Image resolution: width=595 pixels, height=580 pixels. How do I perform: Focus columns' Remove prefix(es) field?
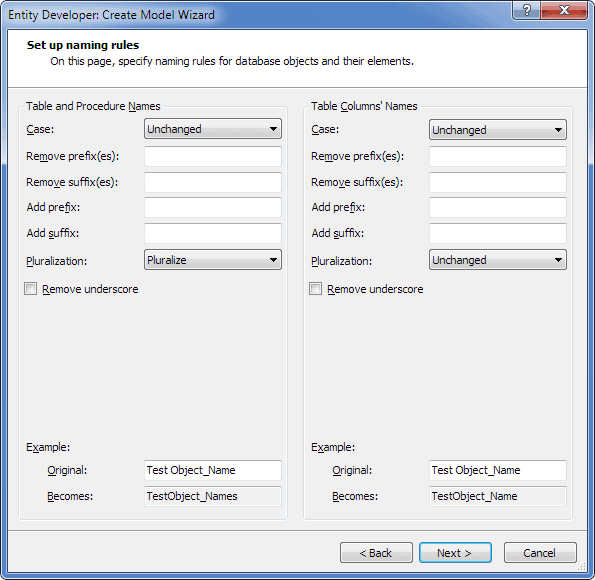click(x=498, y=156)
